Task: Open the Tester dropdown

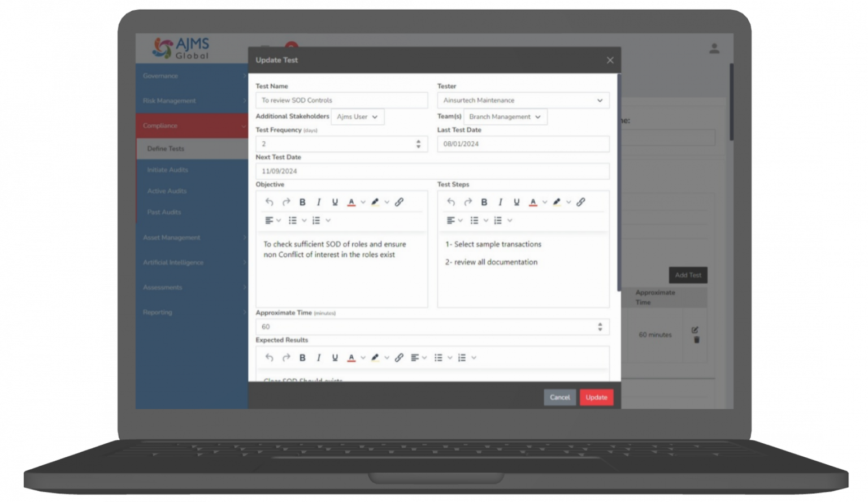Action: pos(523,101)
